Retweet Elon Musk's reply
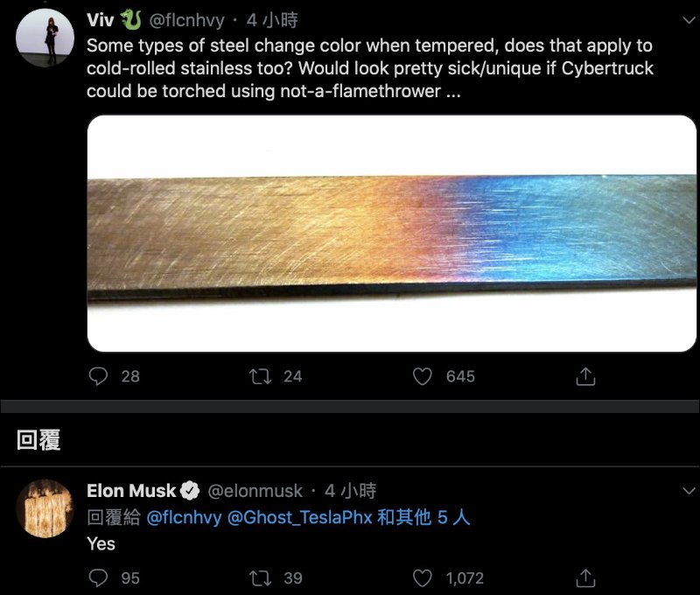Image resolution: width=700 pixels, height=595 pixels. tap(261, 578)
